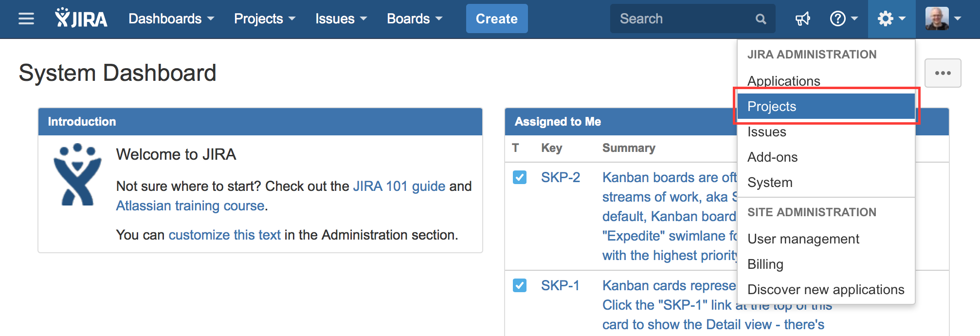
Task: Expand the Issues dropdown in navbar
Action: tap(341, 19)
